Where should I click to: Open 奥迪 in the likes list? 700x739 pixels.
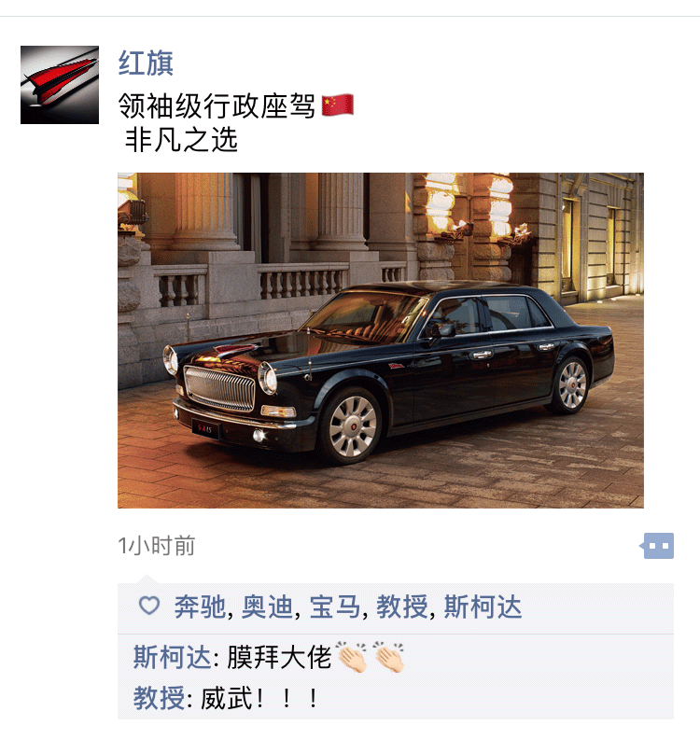click(267, 607)
